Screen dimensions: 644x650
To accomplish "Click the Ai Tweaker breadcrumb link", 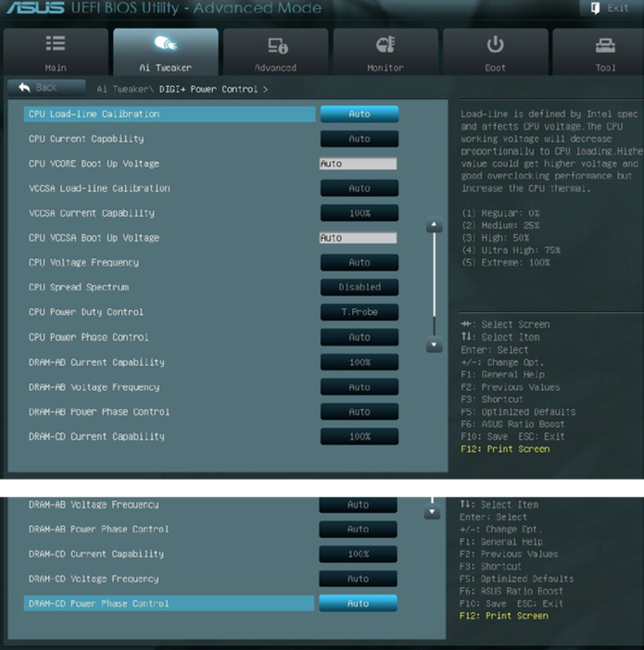I will (123, 89).
